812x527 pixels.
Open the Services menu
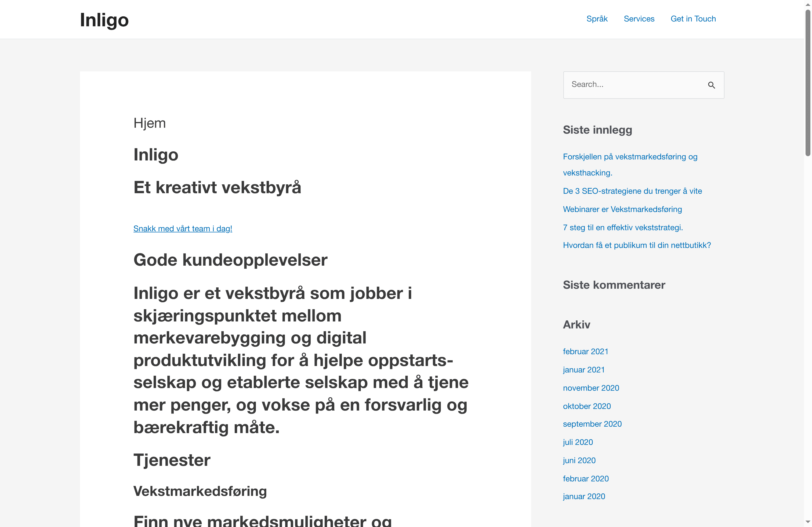[639, 19]
